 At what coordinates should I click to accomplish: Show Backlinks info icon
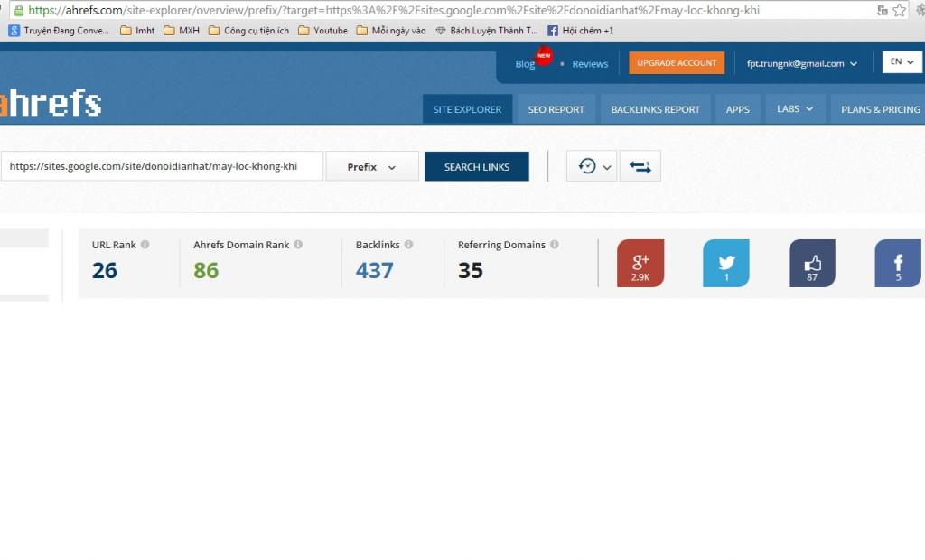[408, 244]
